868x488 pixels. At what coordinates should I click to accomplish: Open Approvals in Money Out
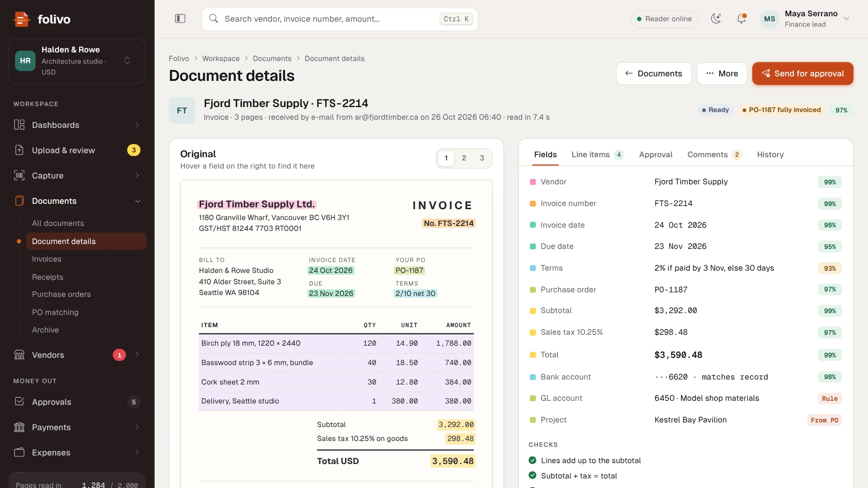point(77,402)
